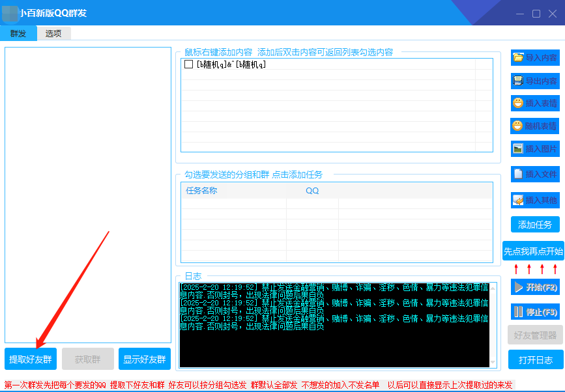Click the 插入文件 insert file button

(x=535, y=175)
